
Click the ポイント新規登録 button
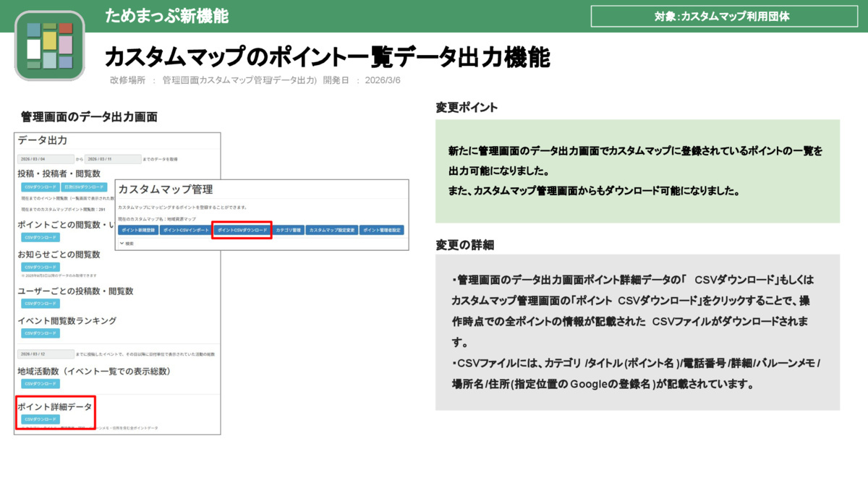pyautogui.click(x=137, y=230)
